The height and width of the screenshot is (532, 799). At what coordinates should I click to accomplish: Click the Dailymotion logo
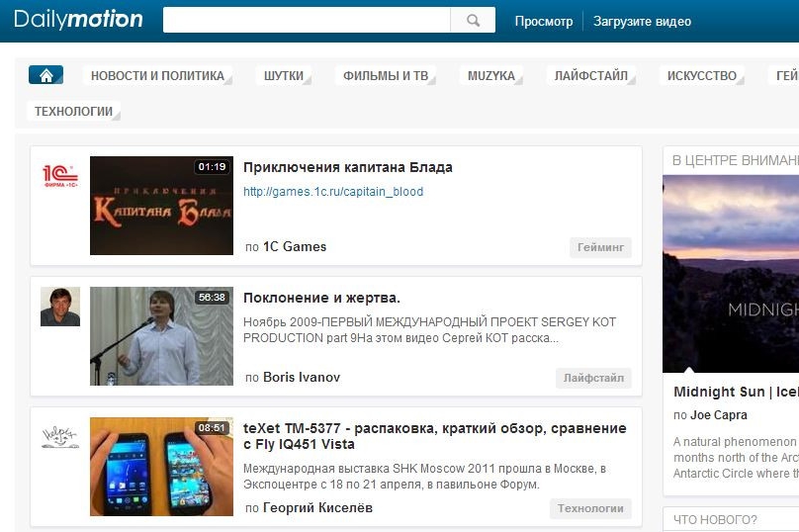coord(78,20)
